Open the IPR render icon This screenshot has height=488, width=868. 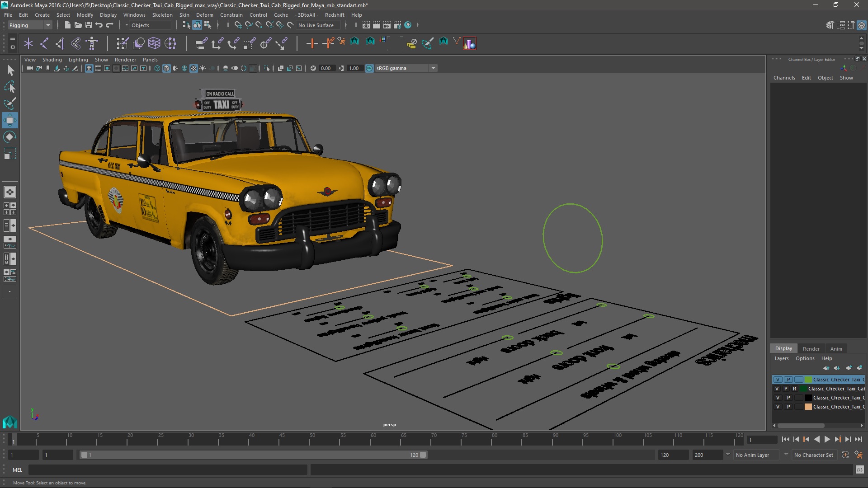[387, 25]
